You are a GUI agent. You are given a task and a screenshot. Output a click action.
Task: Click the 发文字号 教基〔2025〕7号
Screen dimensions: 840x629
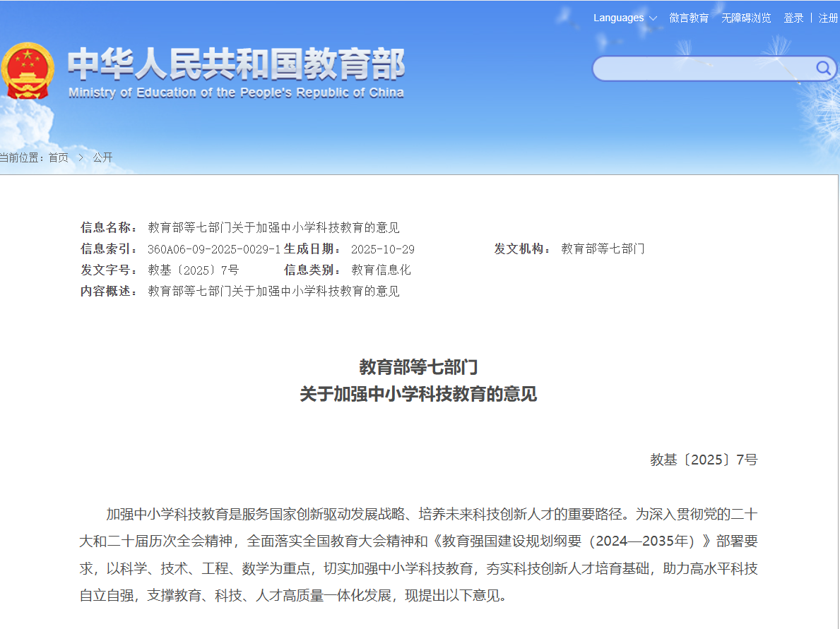pyautogui.click(x=190, y=270)
